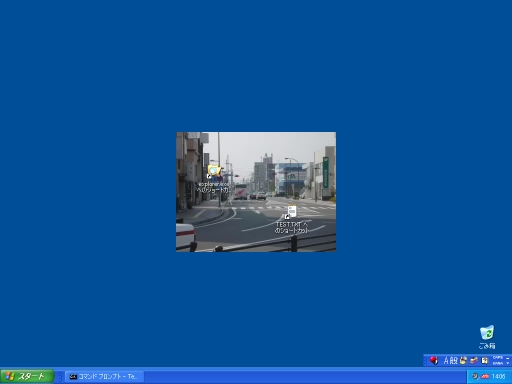Toggle CAPS lock on language bar

pos(497,358)
